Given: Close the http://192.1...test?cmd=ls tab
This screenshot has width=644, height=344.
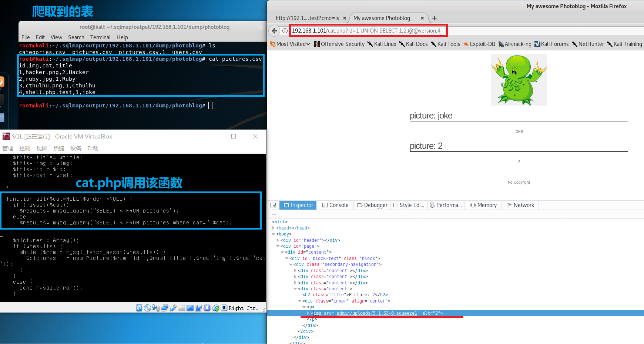Looking at the screenshot, I should coord(345,18).
